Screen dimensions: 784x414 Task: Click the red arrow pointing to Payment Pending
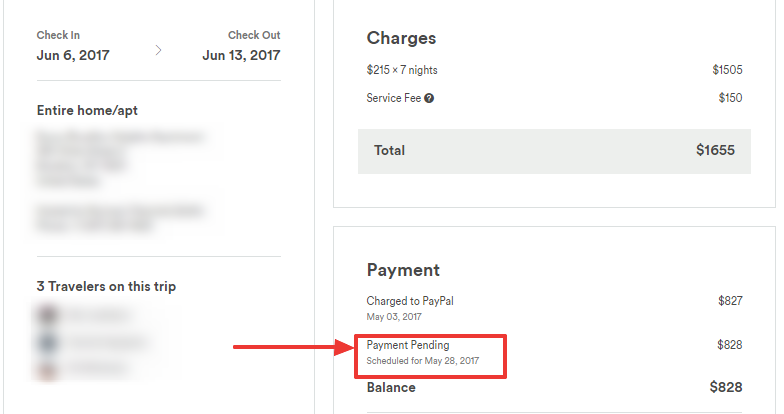292,348
